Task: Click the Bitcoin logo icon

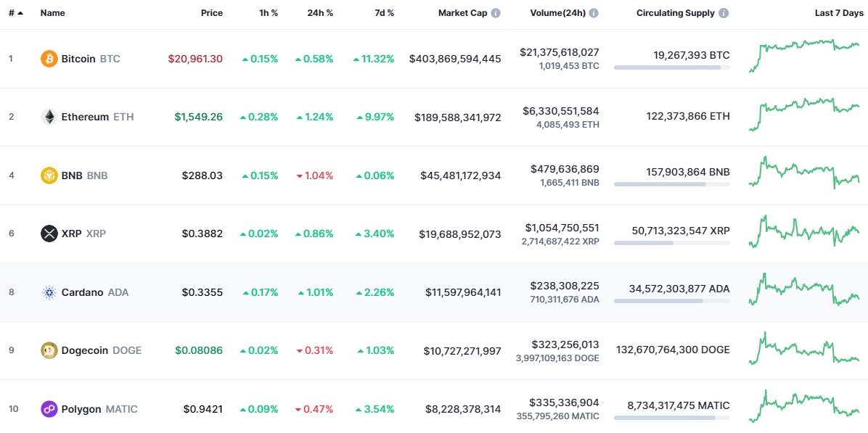Action: pos(49,59)
